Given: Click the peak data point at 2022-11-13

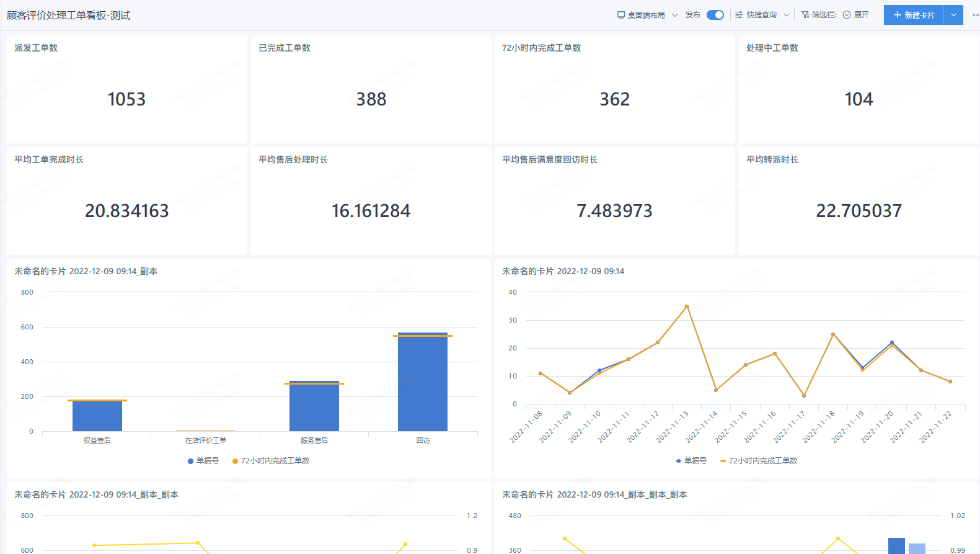Looking at the screenshot, I should 687,306.
